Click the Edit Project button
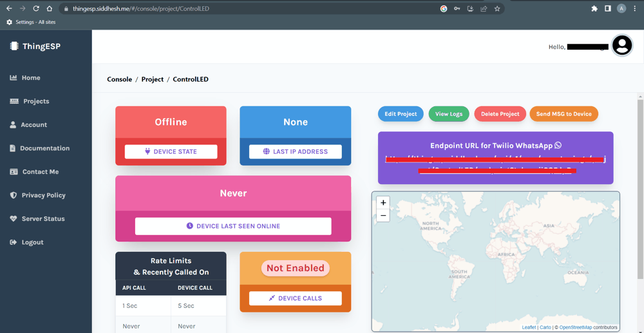 401,114
